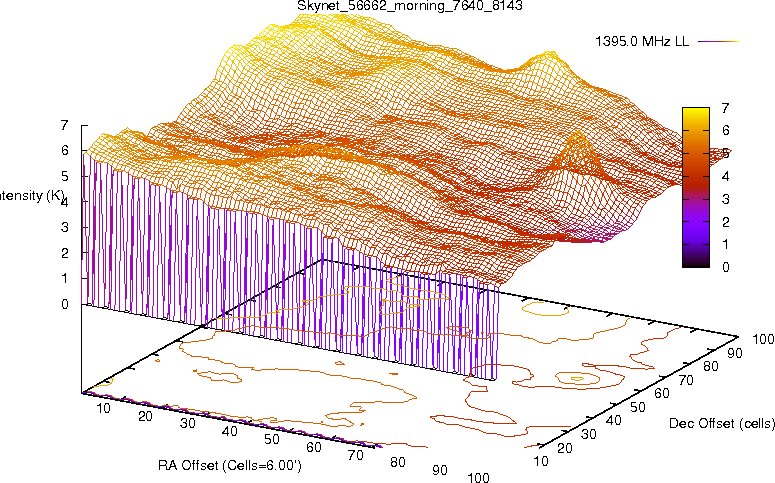Screen dimensions: 775x483
Task: Click the legend line sample beside 1395.0 MHz LL
Action: [x=719, y=42]
